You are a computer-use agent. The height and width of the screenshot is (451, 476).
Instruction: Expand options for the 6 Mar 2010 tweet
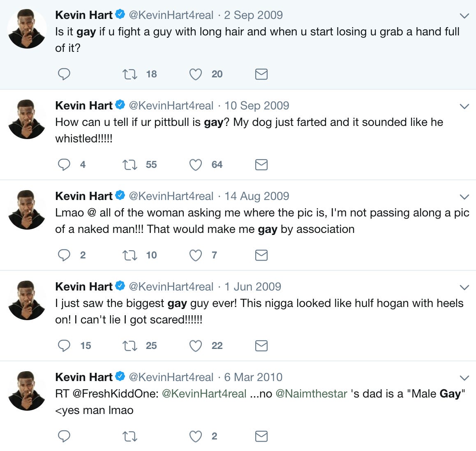click(x=464, y=378)
